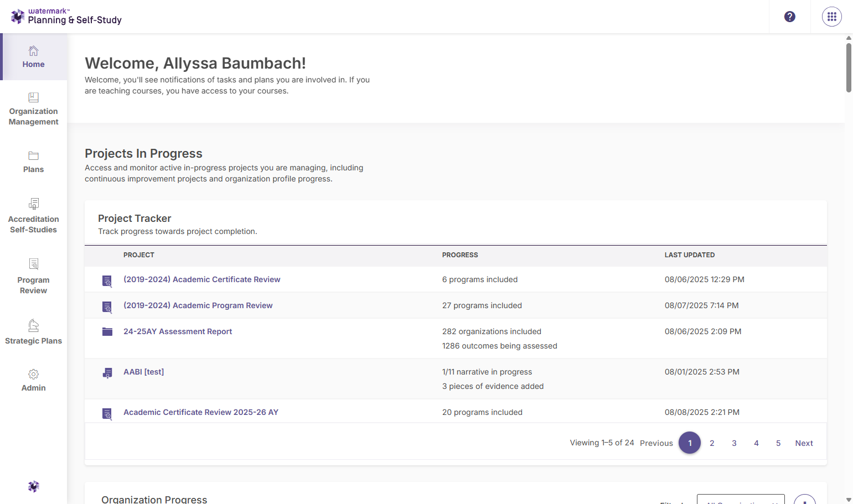Select page 1 in pagination
This screenshot has height=504, width=853.
click(690, 443)
